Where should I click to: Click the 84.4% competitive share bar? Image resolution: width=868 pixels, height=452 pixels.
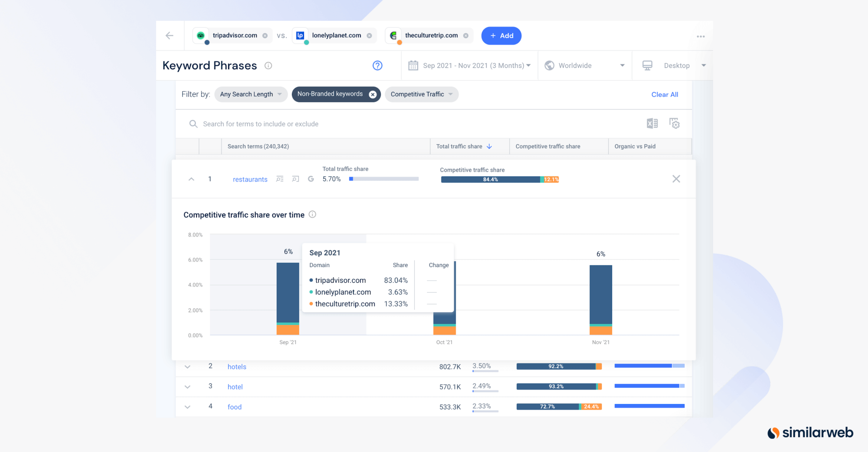pyautogui.click(x=491, y=179)
